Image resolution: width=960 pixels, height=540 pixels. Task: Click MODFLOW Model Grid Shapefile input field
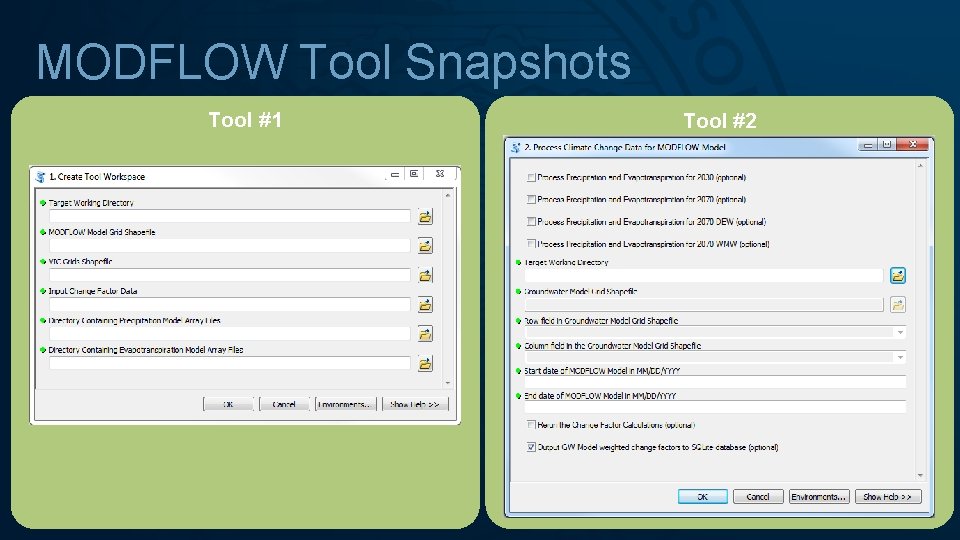point(230,246)
